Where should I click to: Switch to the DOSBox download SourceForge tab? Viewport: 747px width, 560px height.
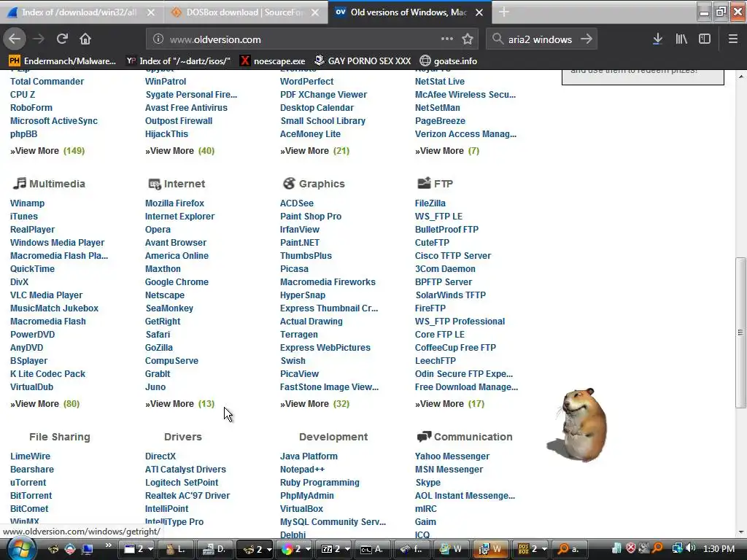(x=245, y=12)
